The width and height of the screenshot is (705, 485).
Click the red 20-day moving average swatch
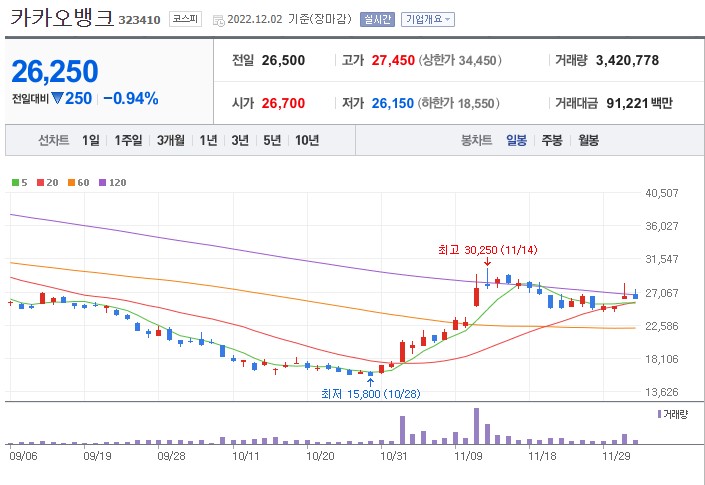click(x=40, y=182)
